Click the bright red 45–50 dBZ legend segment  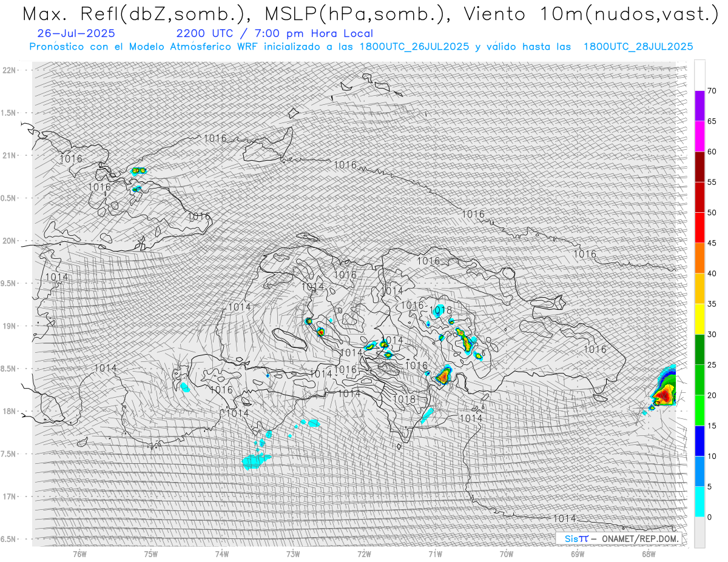coord(699,227)
